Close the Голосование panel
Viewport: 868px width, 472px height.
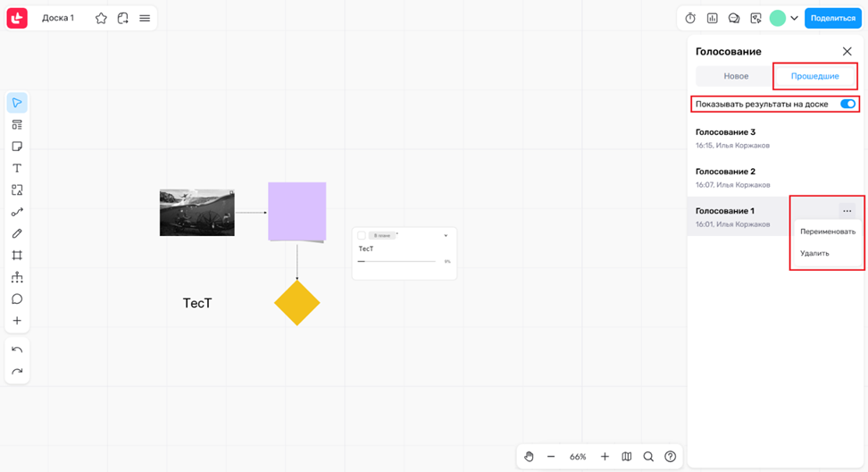point(847,52)
